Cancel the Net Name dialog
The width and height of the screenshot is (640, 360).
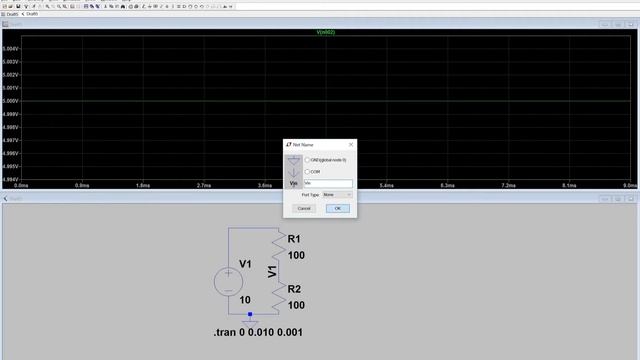[304, 208]
